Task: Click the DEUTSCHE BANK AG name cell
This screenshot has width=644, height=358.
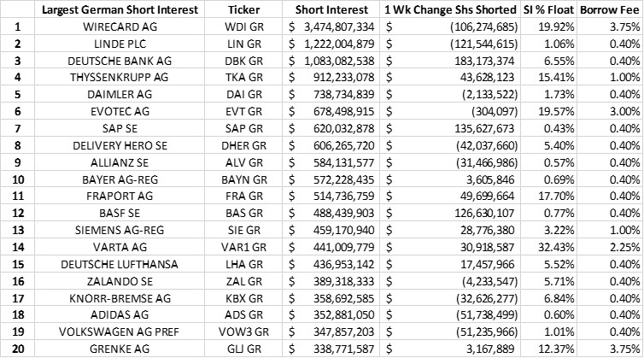Action: (123, 61)
